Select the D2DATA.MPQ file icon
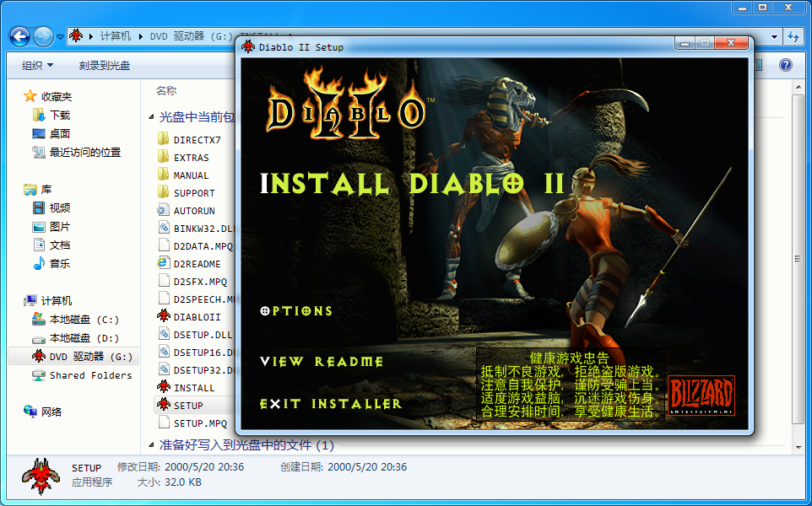812x506 pixels. tap(163, 245)
